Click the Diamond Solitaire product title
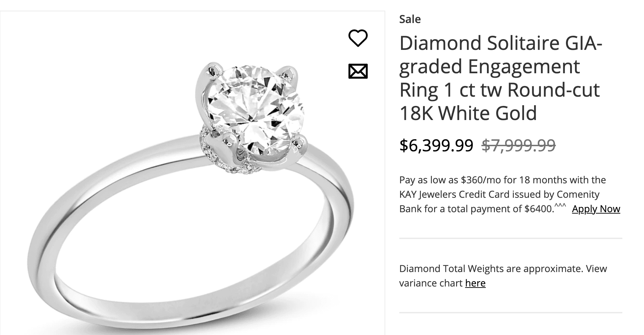This screenshot has width=644, height=335. tap(500, 43)
